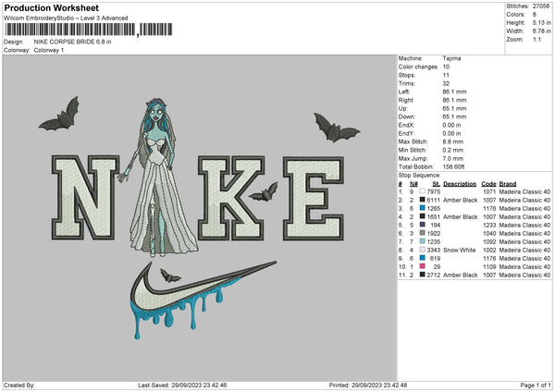
Task: Click the Page 1 of 1 indicator
Action: [536, 385]
